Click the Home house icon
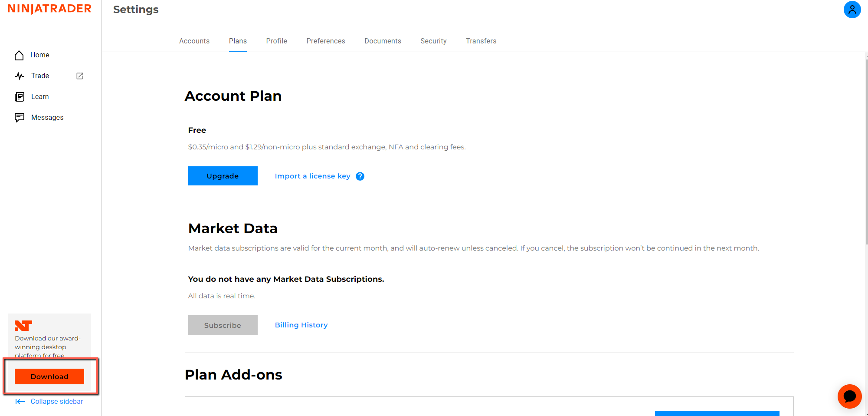868x416 pixels. coord(19,55)
